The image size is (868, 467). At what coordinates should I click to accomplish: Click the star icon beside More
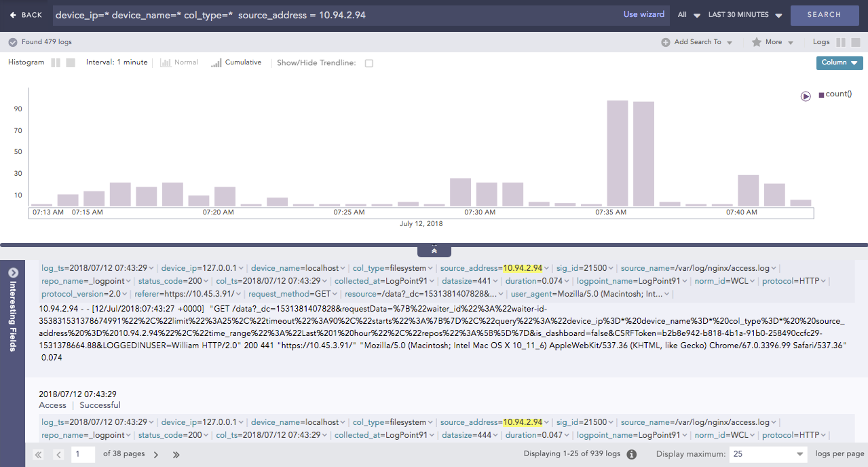[756, 42]
